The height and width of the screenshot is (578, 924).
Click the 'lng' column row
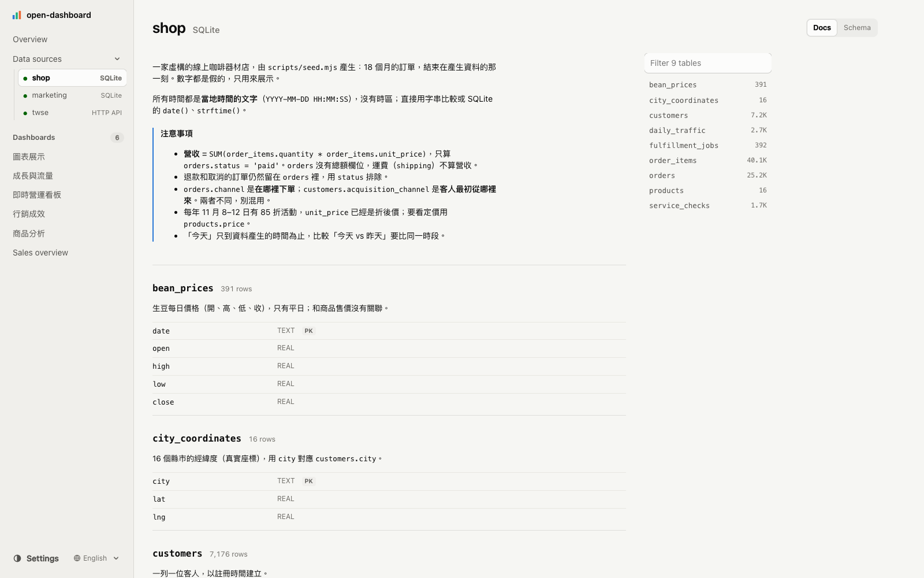pos(389,517)
